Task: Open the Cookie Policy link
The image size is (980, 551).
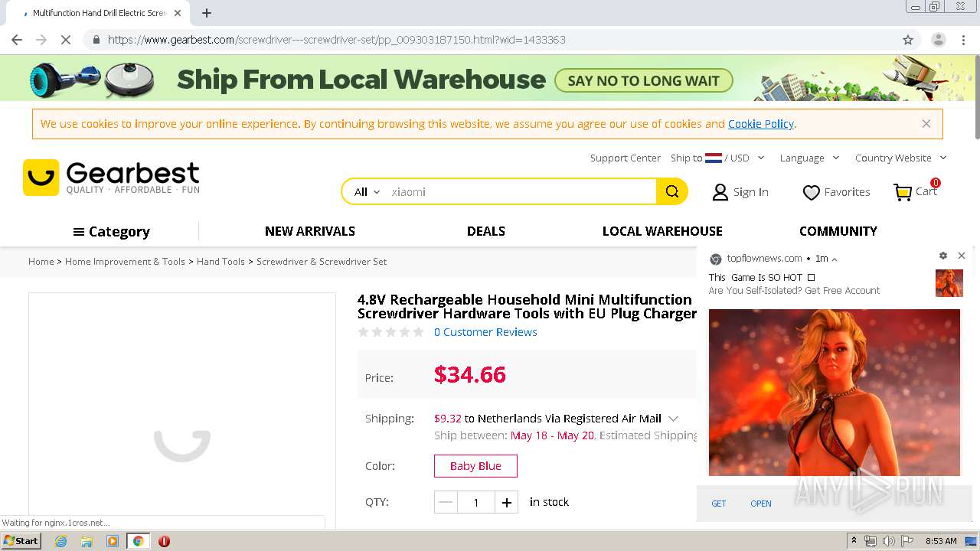Action: 761,124
